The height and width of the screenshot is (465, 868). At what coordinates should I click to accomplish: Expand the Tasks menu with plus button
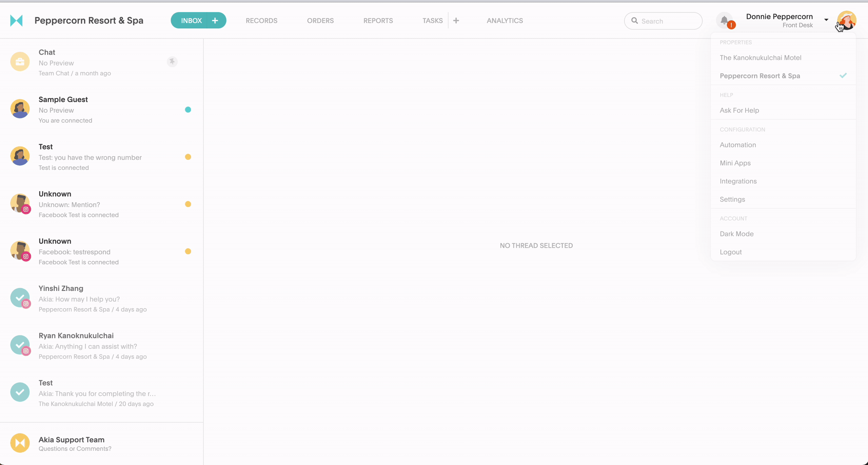click(x=456, y=20)
